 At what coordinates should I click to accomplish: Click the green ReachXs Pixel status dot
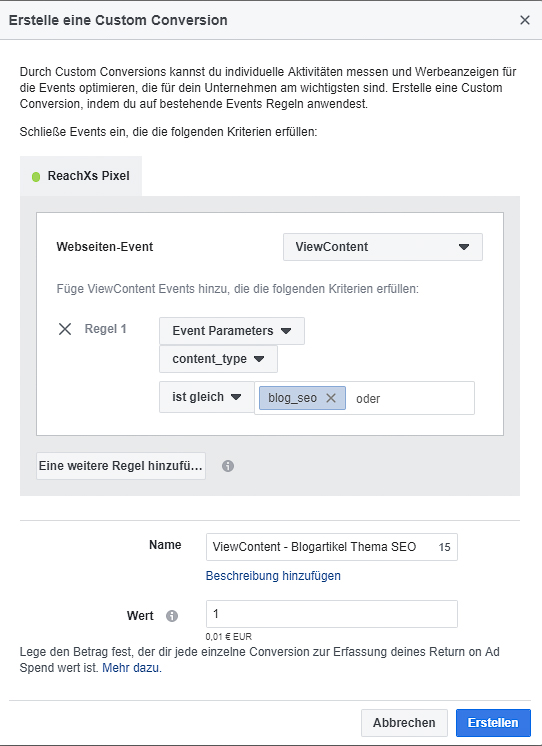click(x=36, y=177)
